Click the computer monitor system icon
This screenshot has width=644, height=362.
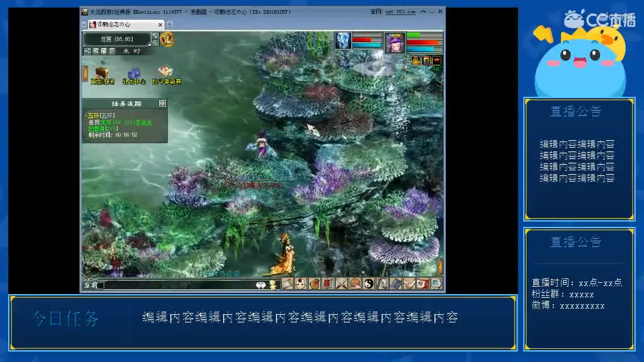point(436,283)
